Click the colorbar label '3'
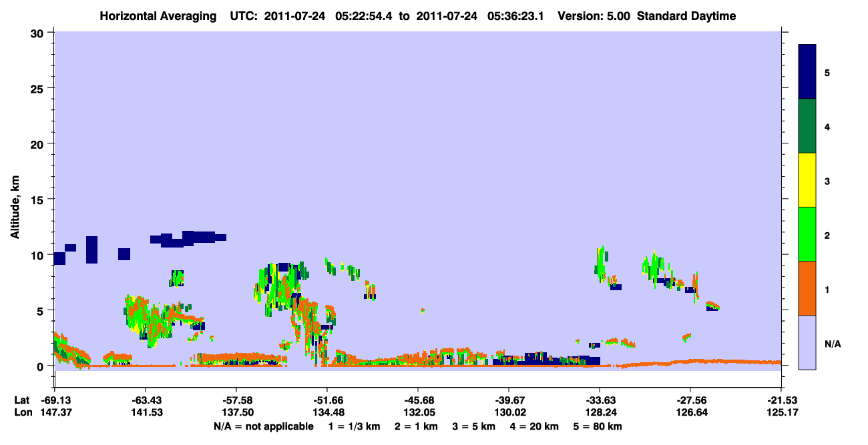 tap(827, 181)
